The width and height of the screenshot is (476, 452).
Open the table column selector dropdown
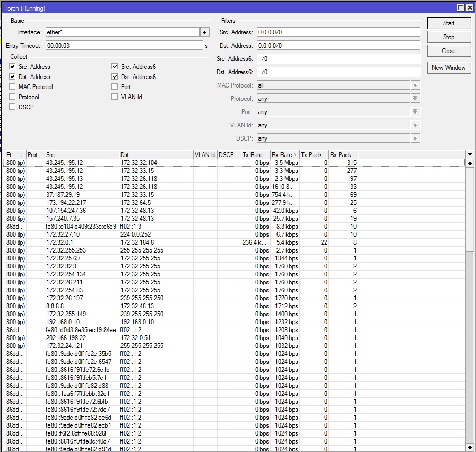coord(469,154)
